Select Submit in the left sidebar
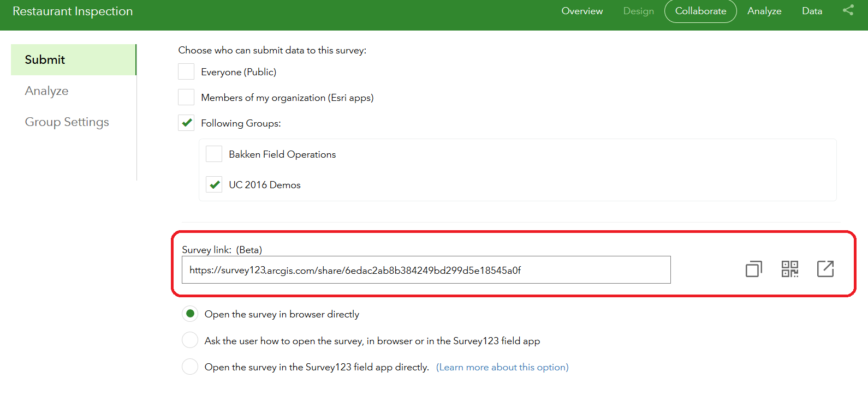 pos(74,59)
